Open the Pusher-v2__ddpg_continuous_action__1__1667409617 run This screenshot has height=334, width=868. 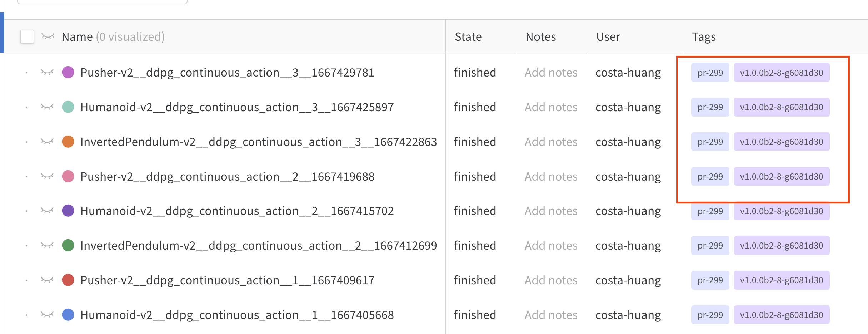coord(227,280)
